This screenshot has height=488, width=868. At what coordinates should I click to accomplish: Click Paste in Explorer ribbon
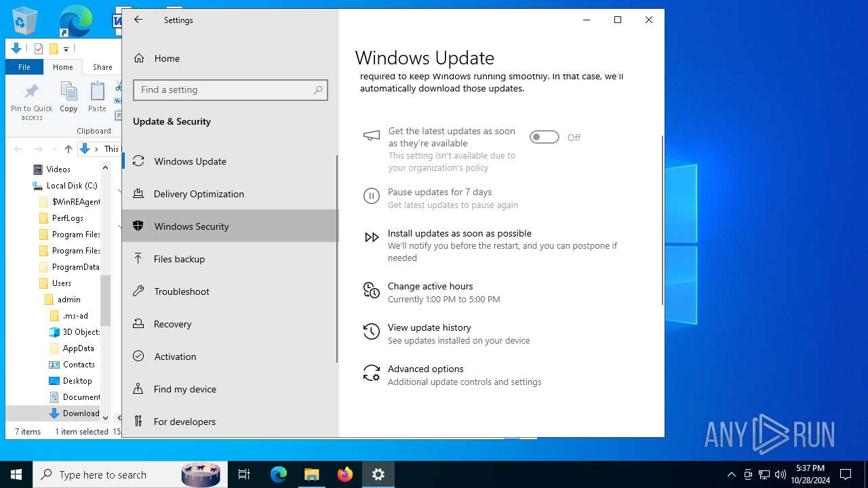[x=97, y=97]
